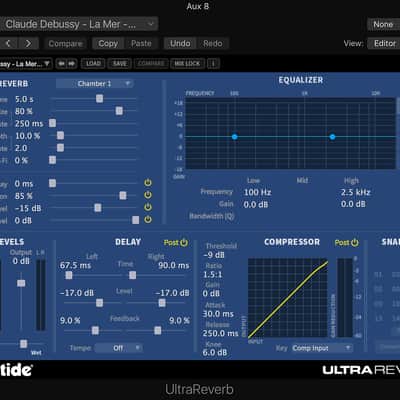
Task: Click the low band 0.0 dB gain value
Action: click(256, 204)
